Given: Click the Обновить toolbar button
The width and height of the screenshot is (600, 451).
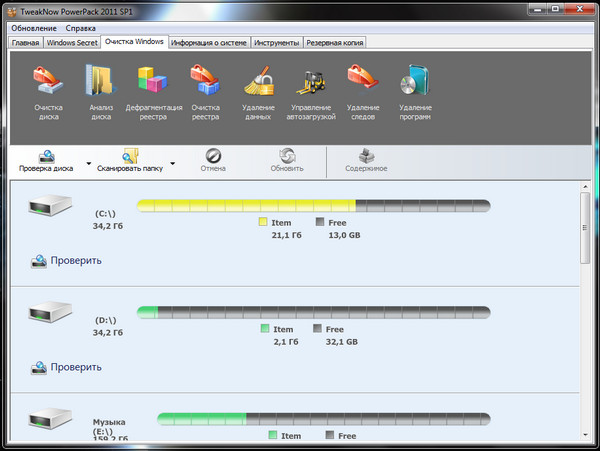Looking at the screenshot, I should (287, 161).
